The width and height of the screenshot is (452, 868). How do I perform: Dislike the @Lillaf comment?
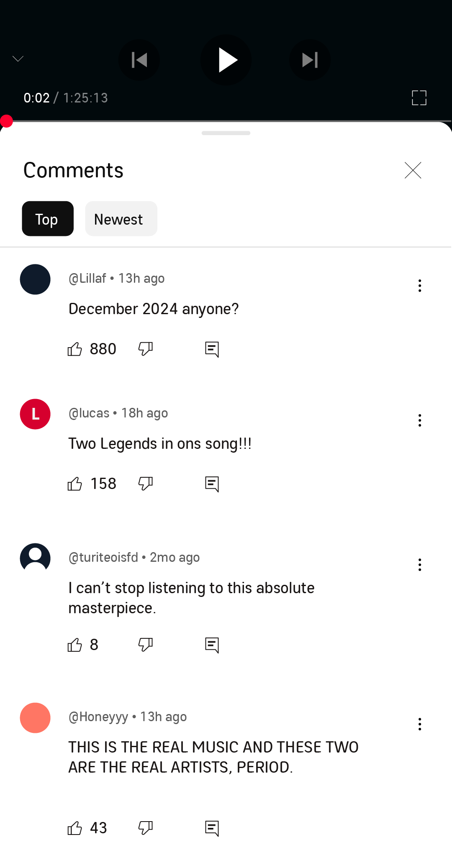tap(146, 349)
